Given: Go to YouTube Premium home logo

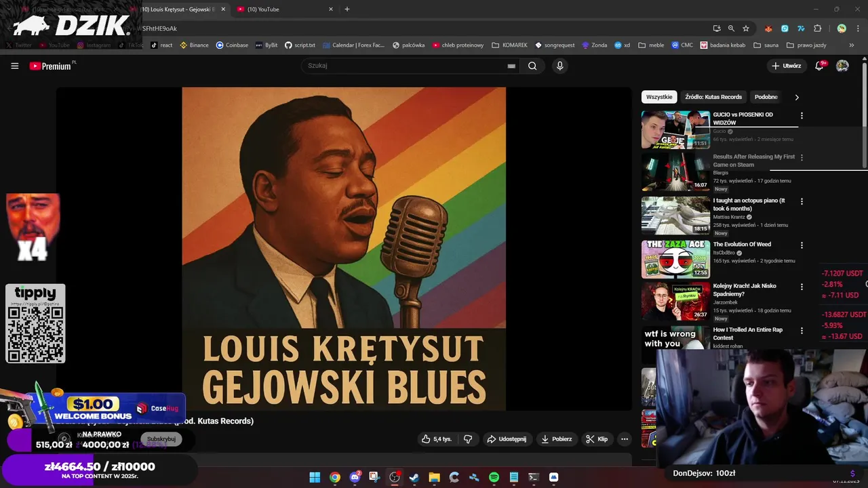Looking at the screenshot, I should click(x=52, y=66).
